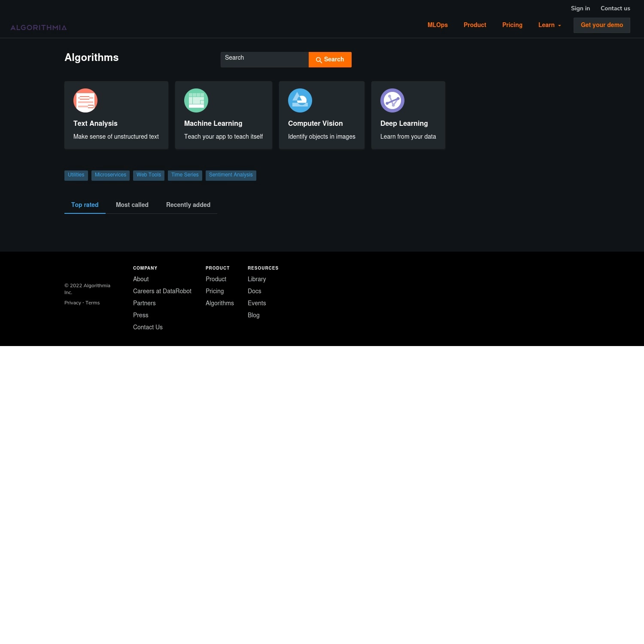Open the Product nav item in header
644x644 pixels.
[475, 25]
